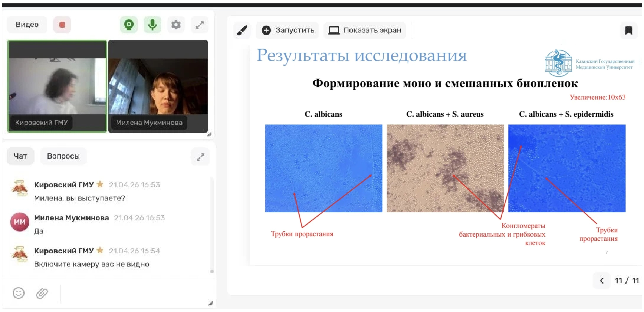
Task: Click Показать экран button
Action: tap(364, 31)
